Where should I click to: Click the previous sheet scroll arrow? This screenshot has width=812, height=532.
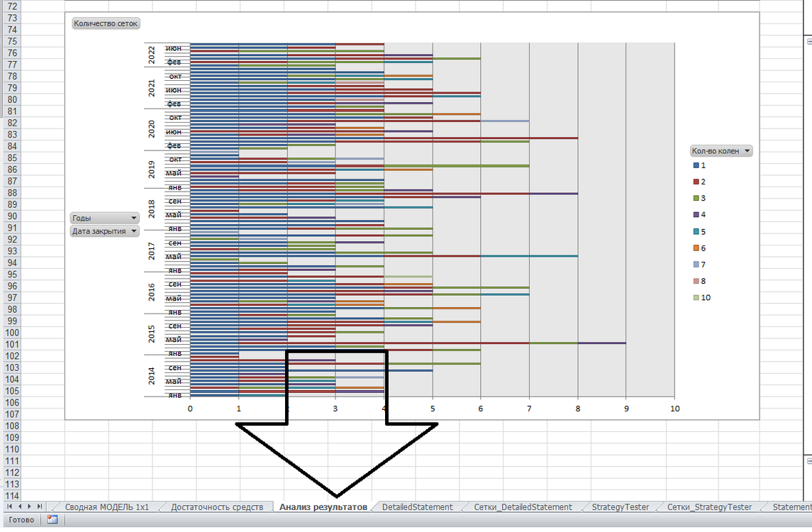[20, 506]
